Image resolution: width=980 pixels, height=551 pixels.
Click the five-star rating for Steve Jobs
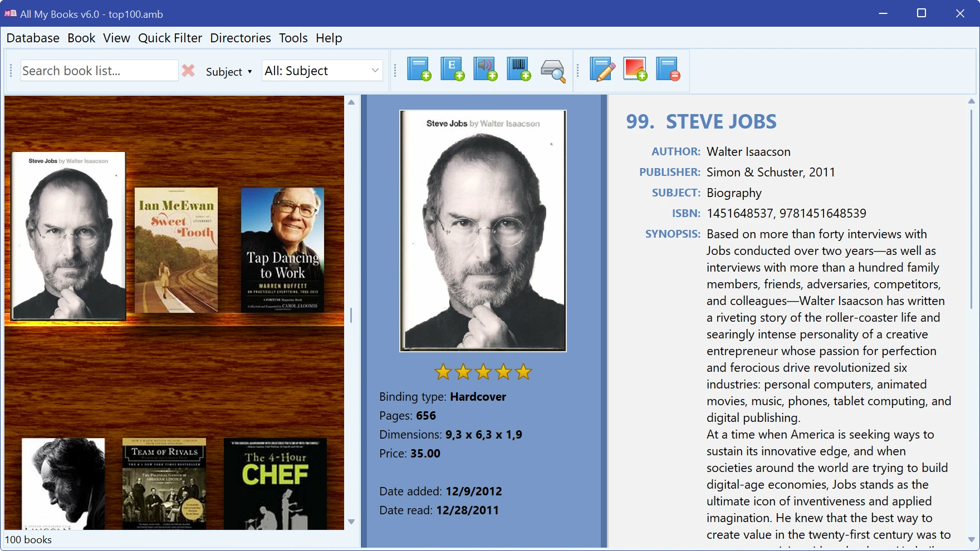click(x=483, y=372)
